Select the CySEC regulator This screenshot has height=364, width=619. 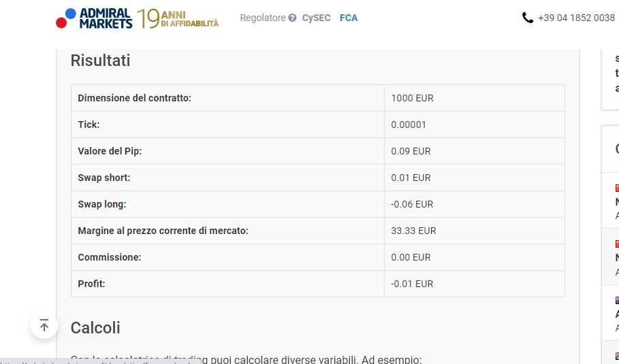[316, 18]
